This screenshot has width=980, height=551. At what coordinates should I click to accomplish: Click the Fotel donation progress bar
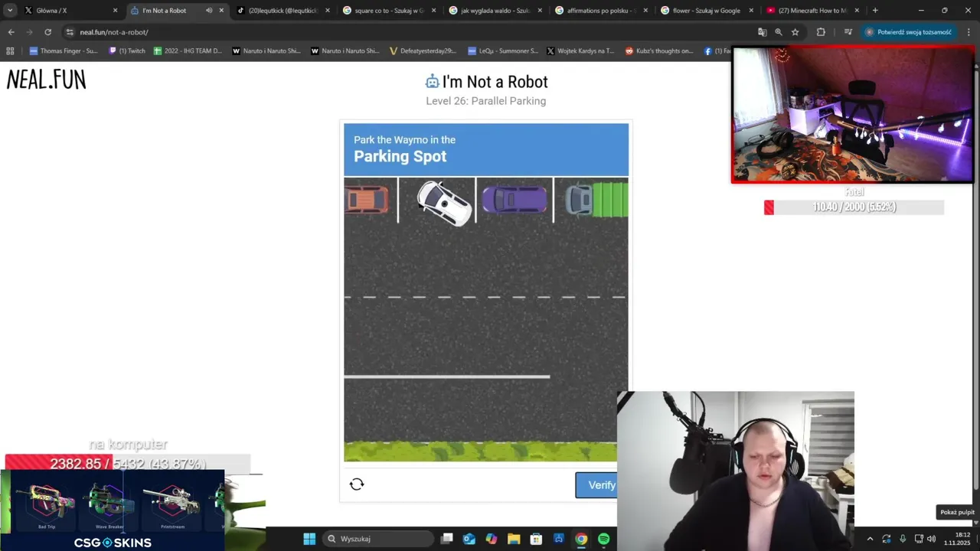[x=854, y=207]
